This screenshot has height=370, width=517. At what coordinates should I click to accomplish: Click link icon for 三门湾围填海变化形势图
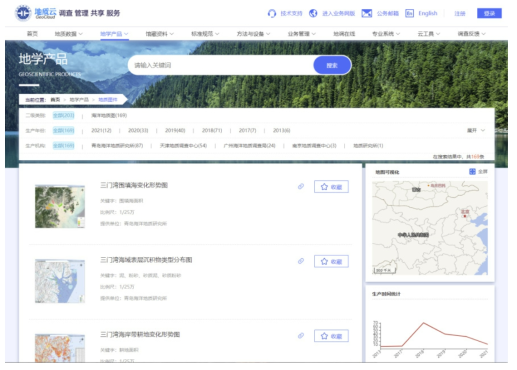pyautogui.click(x=301, y=186)
